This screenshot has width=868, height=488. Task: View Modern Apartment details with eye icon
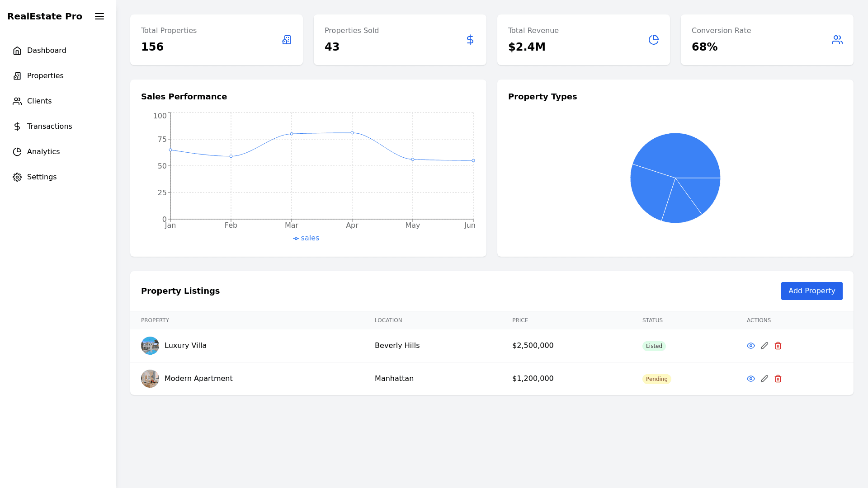[x=751, y=379]
